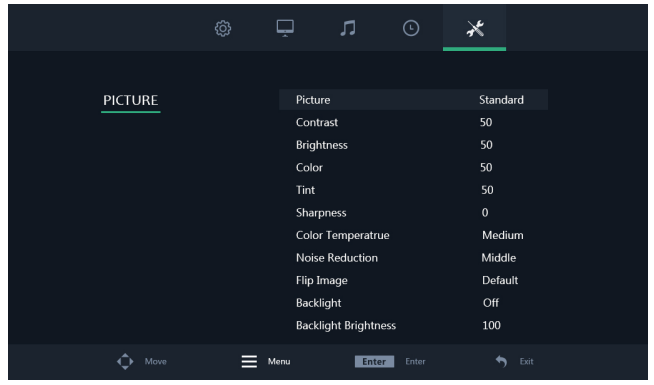Select the monitor display tab icon

[285, 28]
